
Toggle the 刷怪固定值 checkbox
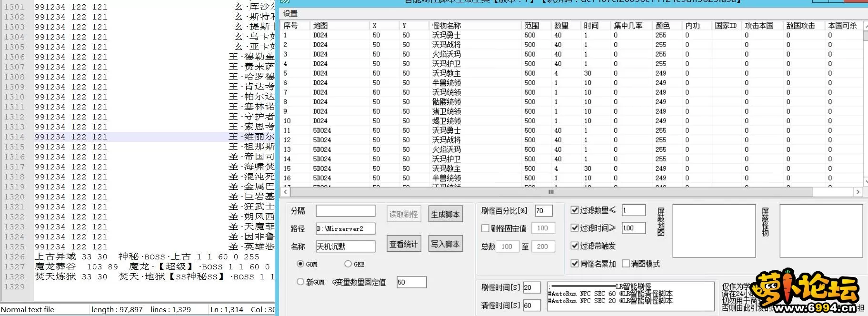[x=485, y=228]
